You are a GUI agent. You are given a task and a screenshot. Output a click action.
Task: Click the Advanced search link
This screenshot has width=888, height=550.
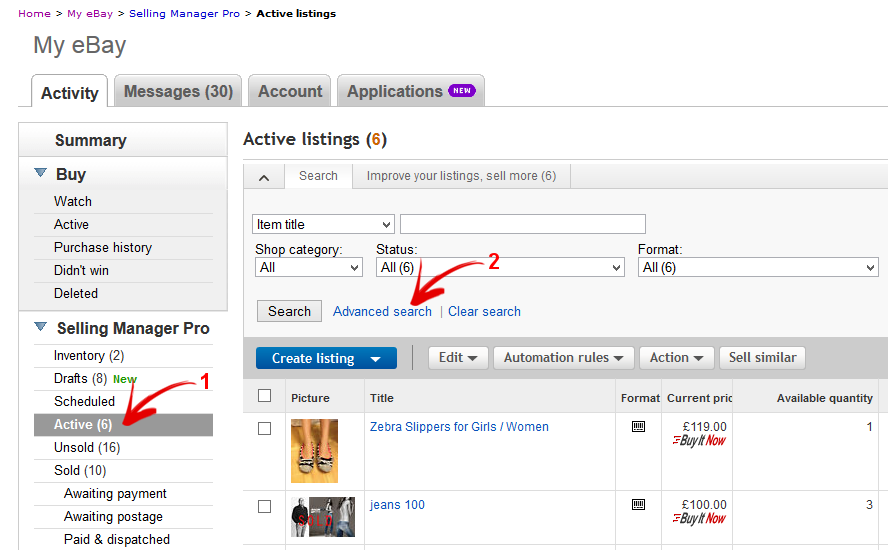382,311
